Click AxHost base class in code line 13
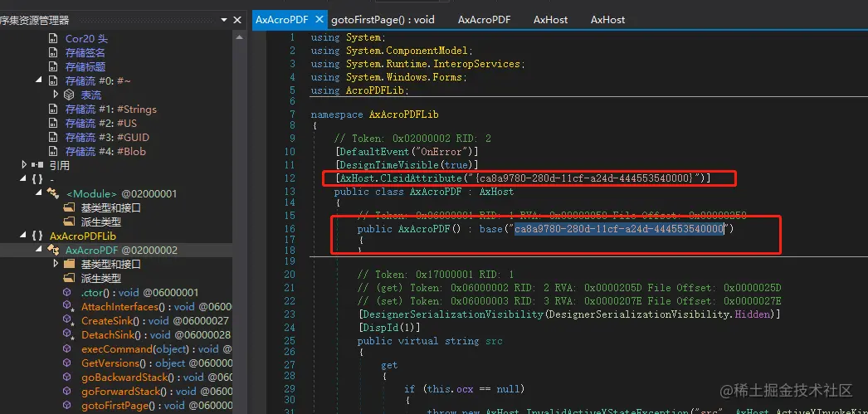Viewport: 868px width, 414px height. tap(496, 192)
